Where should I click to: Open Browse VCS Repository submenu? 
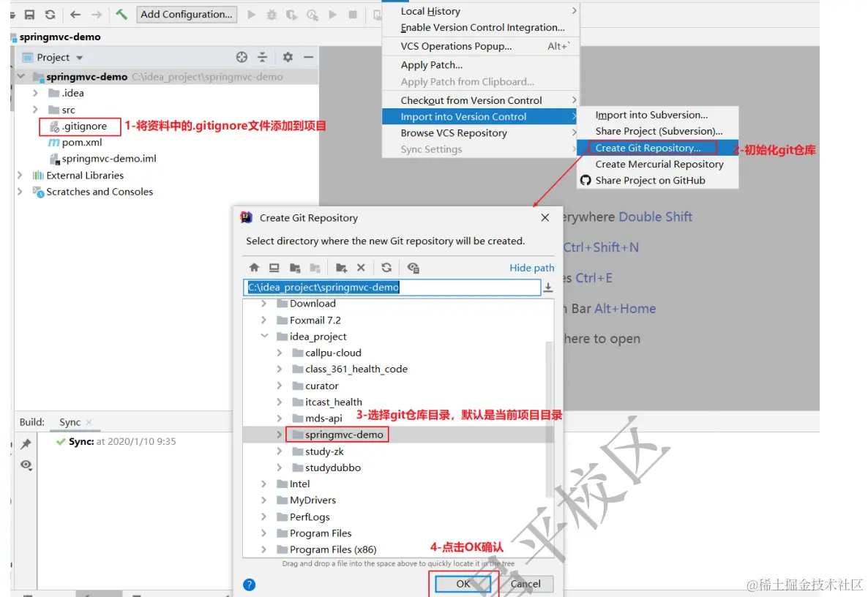click(481, 133)
